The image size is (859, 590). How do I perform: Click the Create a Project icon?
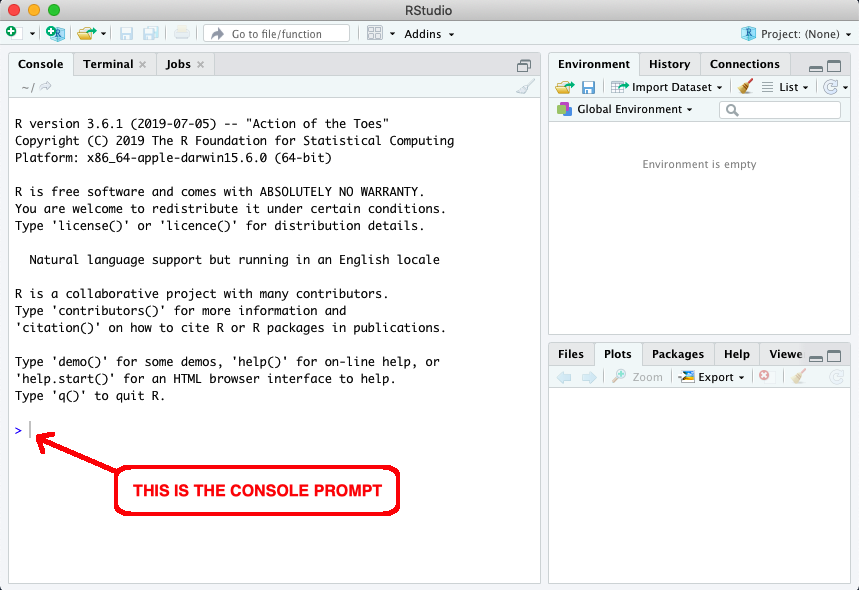point(55,33)
